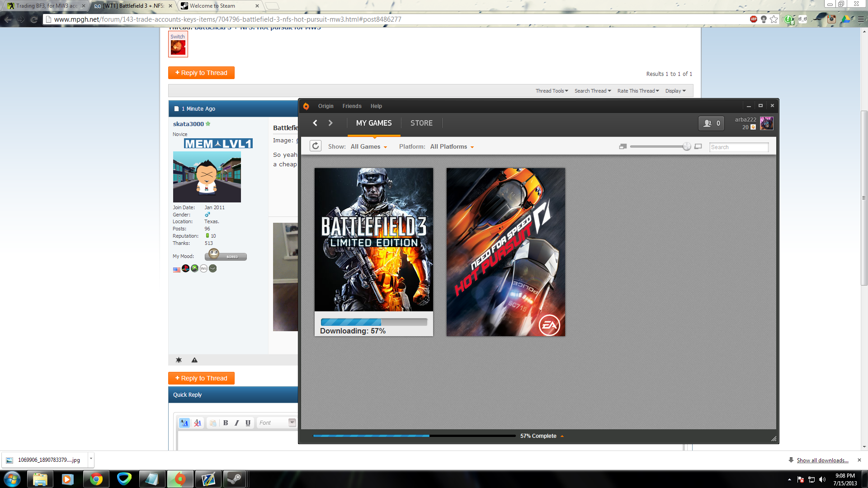The width and height of the screenshot is (868, 488).
Task: Toggle italic formatting in Quick Reply
Action: pos(236,423)
